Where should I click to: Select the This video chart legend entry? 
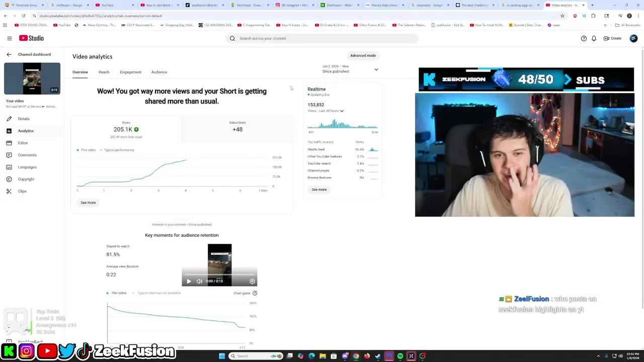[x=87, y=150]
